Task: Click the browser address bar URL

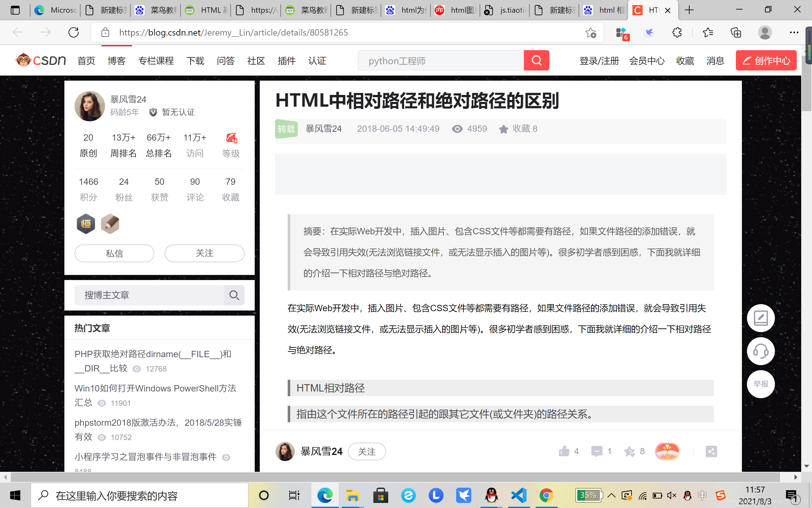Action: tap(233, 33)
